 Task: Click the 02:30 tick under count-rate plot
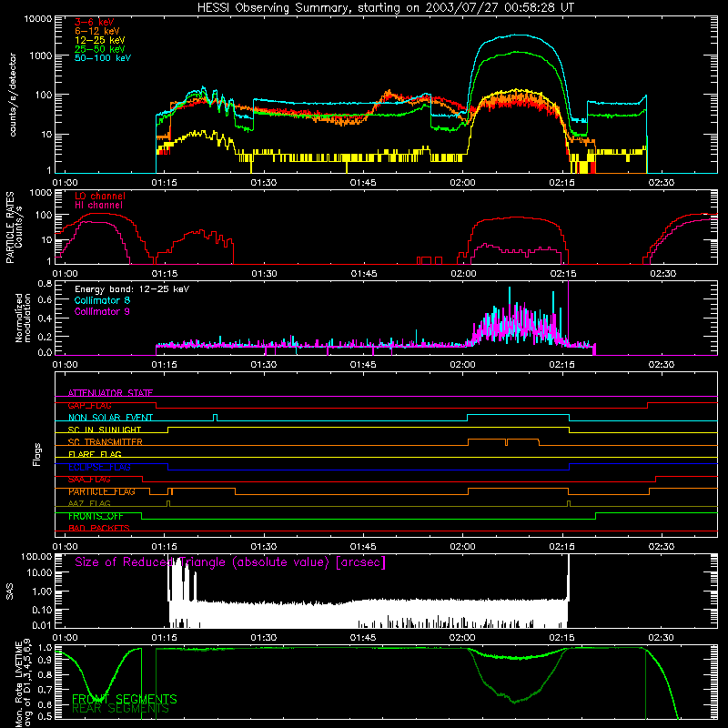coord(662,183)
